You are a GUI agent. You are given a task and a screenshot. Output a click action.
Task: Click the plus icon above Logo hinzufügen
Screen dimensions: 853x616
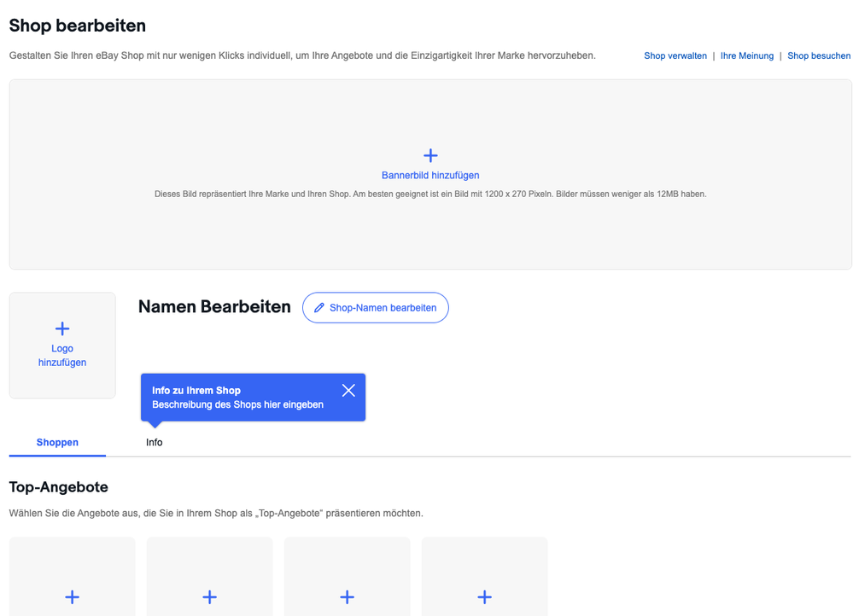point(62,328)
